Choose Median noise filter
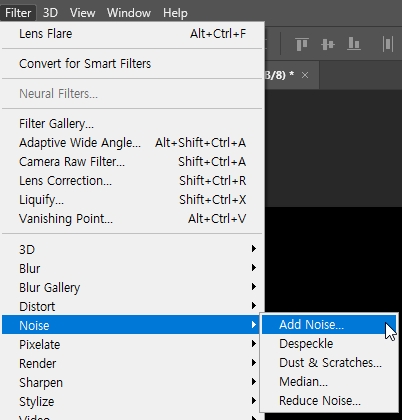Screen dimensions: 402x420 pos(329,381)
